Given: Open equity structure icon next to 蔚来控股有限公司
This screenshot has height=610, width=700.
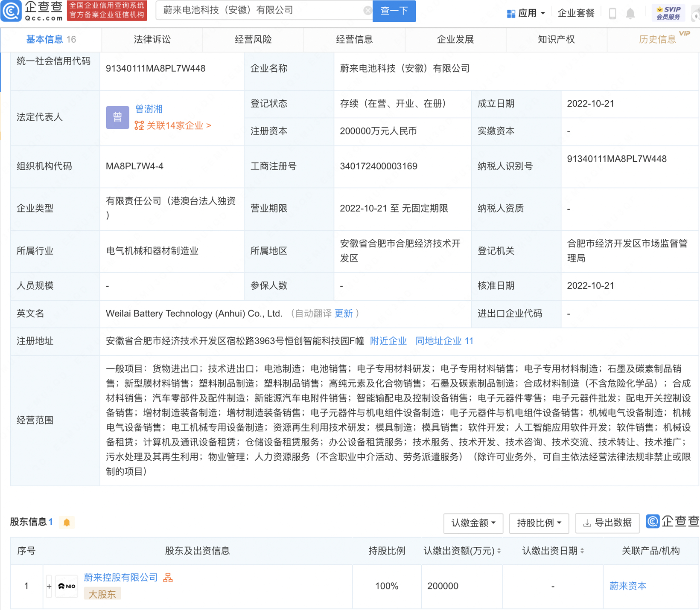Looking at the screenshot, I should click(x=167, y=577).
